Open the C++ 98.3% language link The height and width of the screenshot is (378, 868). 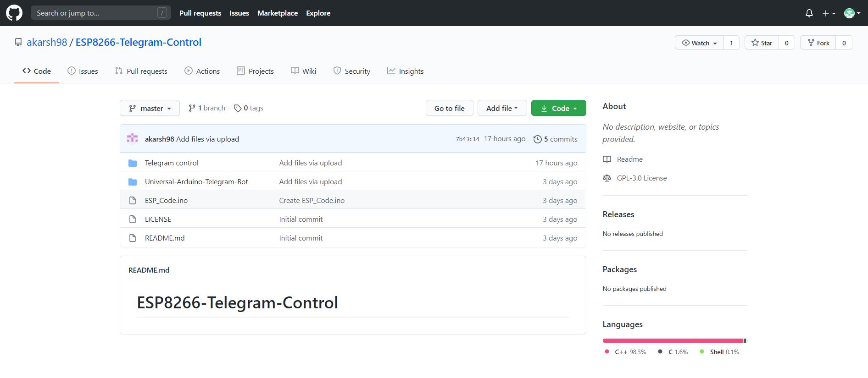click(626, 352)
